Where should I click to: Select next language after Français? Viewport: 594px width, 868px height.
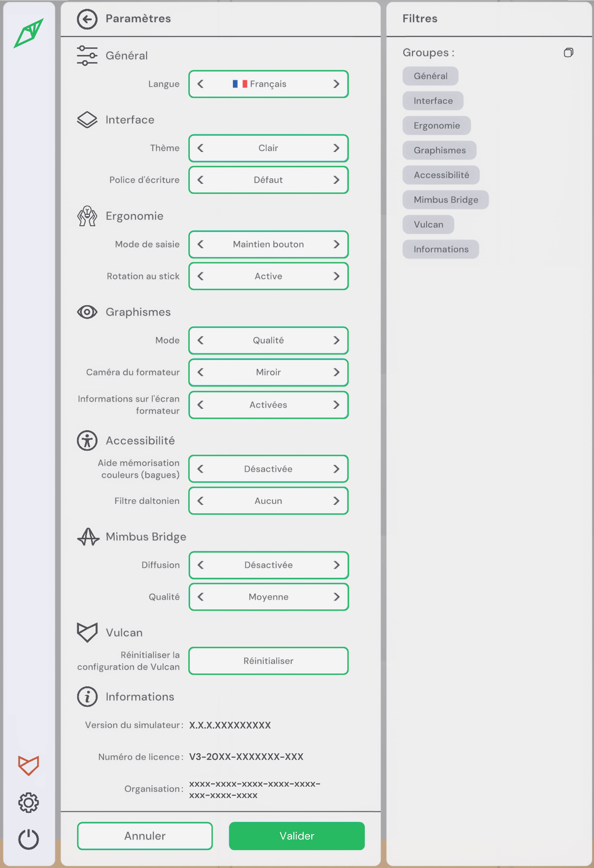[x=336, y=84]
